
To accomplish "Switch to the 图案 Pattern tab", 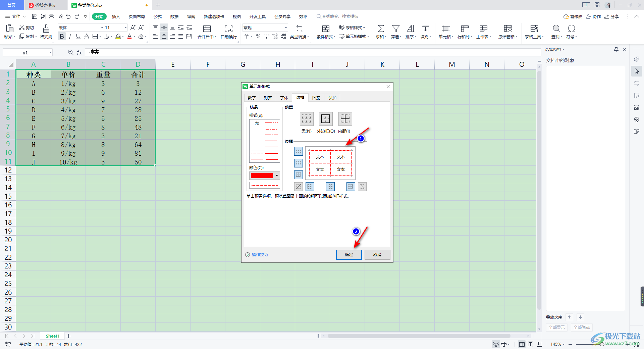I will coord(316,98).
